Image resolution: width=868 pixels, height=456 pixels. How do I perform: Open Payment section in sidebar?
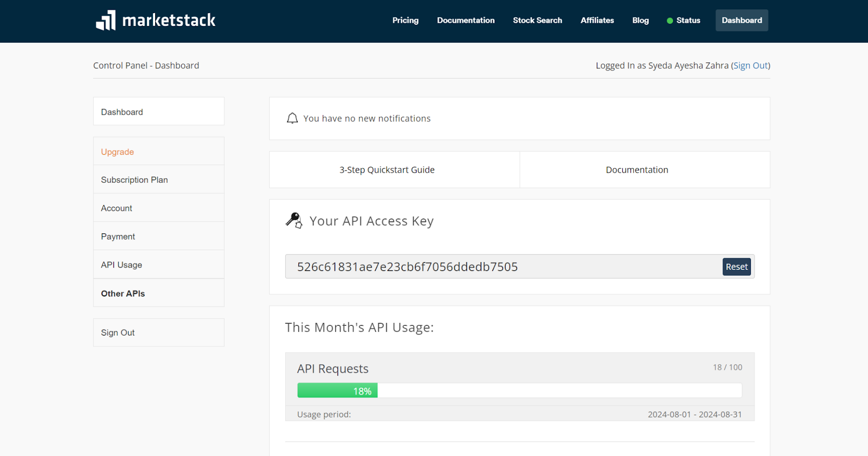pyautogui.click(x=159, y=236)
